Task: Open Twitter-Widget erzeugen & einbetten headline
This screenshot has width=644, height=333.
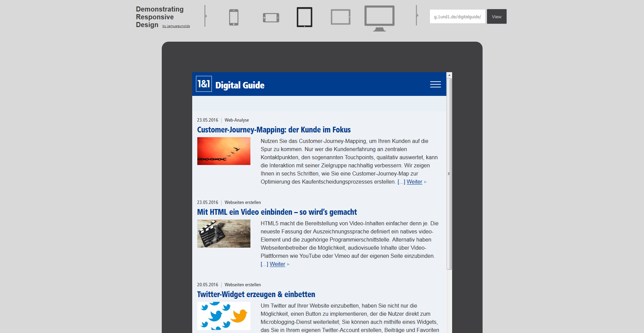Action: (x=256, y=294)
